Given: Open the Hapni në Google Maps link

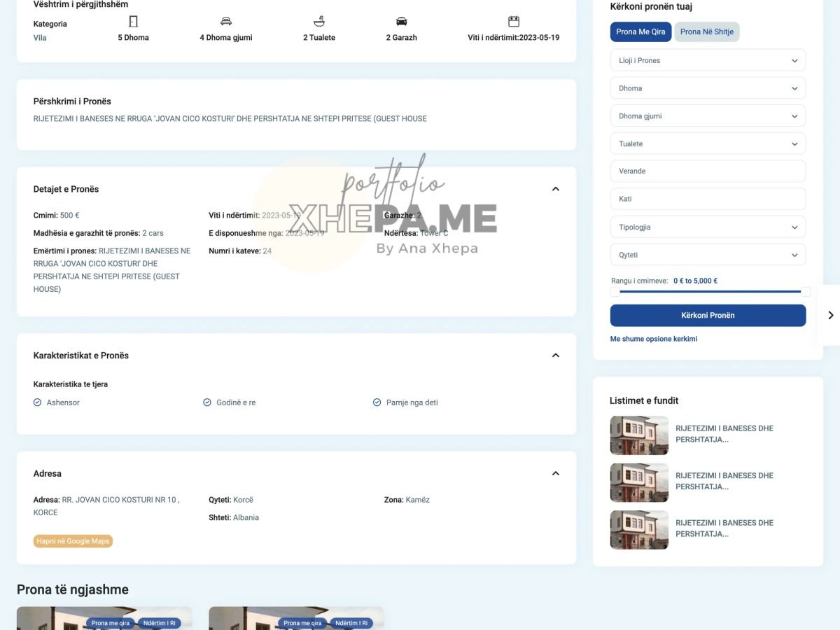Looking at the screenshot, I should [73, 541].
